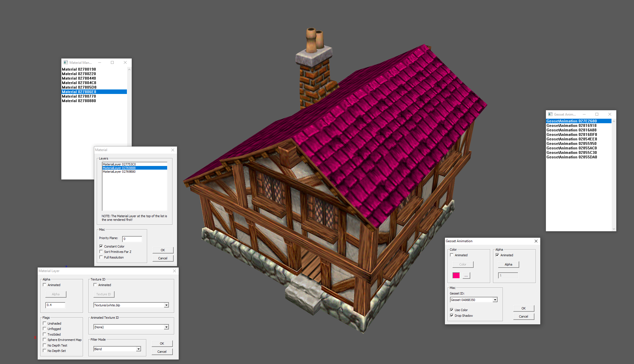Enable the TwoSided flag checkbox
The image size is (634, 364).
coord(44,334)
